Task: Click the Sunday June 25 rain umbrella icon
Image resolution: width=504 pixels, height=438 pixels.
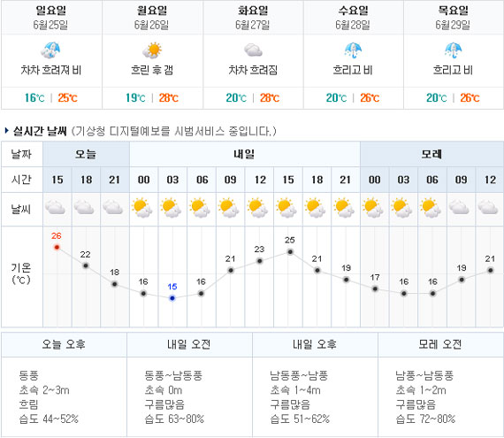Action: pos(50,50)
